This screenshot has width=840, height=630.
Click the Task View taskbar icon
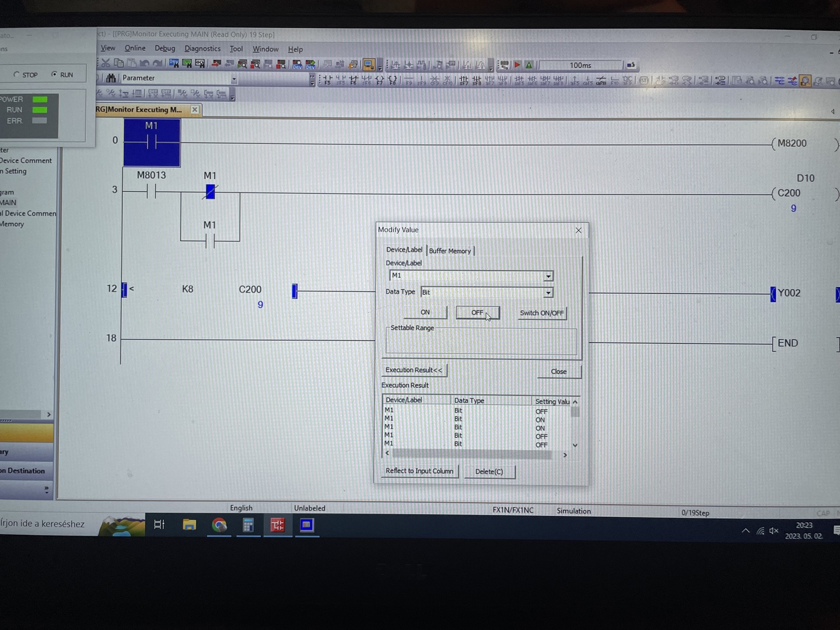159,524
